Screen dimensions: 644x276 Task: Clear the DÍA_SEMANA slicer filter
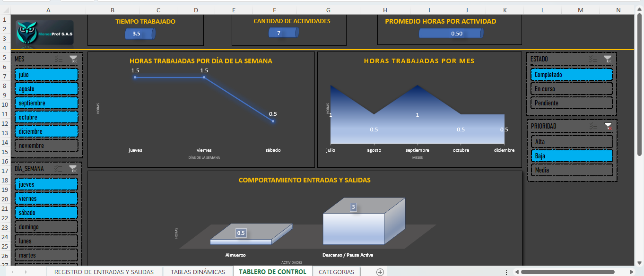click(73, 169)
